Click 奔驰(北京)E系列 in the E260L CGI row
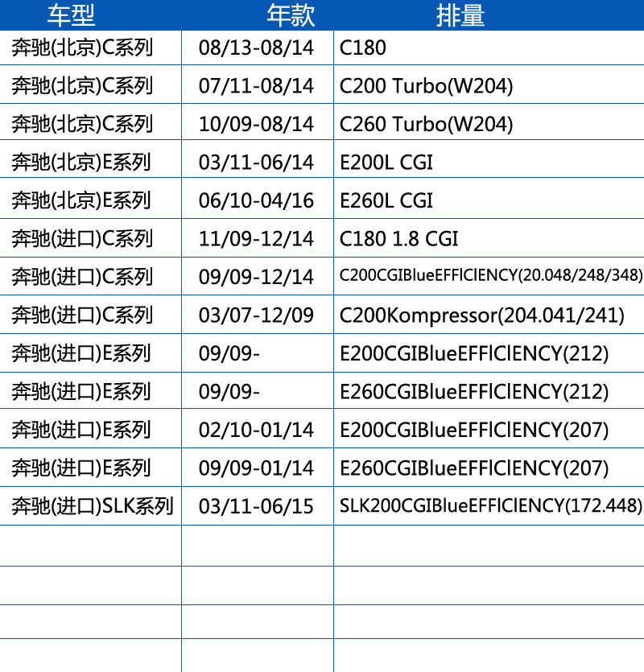The width and height of the screenshot is (644, 672). (81, 200)
